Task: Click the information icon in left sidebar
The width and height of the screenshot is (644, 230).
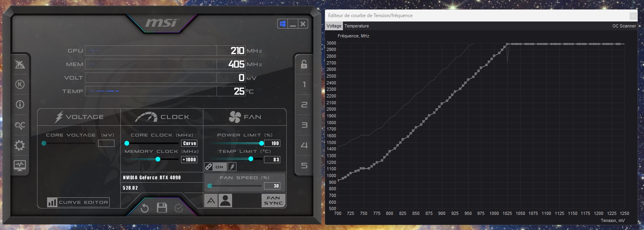Action: [20, 105]
